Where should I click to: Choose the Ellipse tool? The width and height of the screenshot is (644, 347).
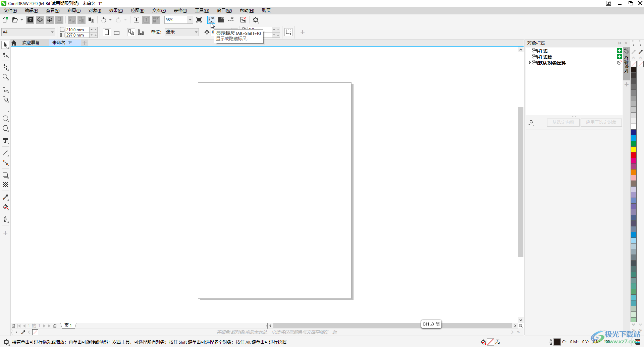tap(5, 119)
